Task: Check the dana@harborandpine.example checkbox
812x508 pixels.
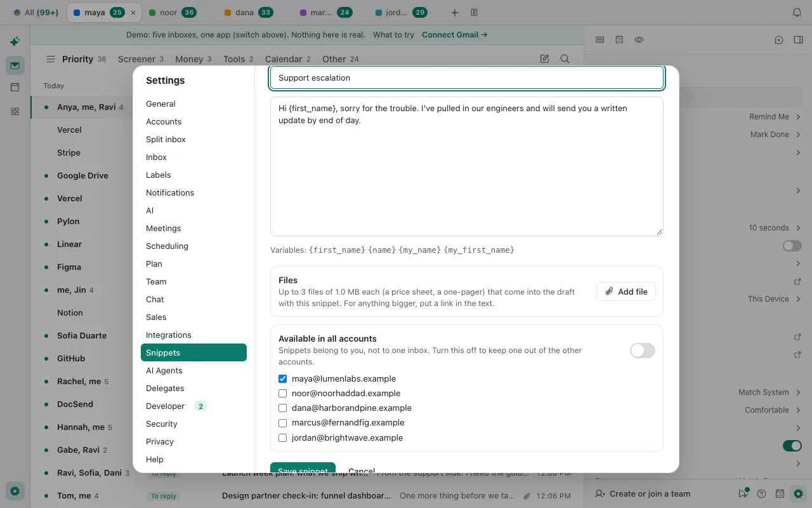Action: [x=283, y=408]
